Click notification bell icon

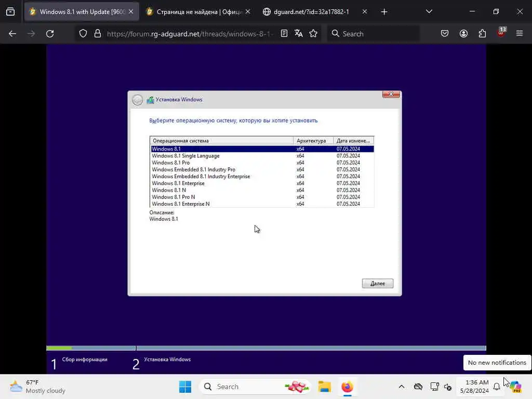coord(497,387)
